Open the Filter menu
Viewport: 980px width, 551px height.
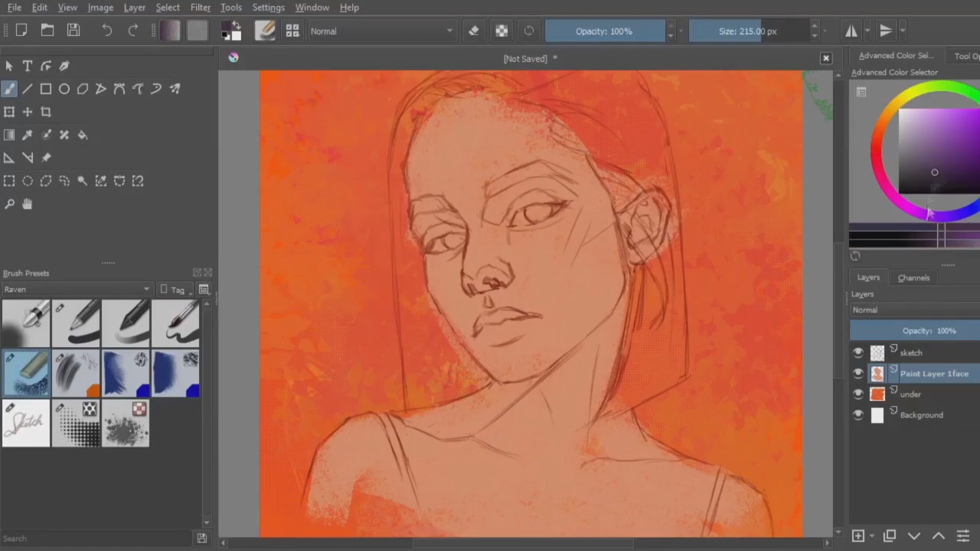click(x=200, y=7)
